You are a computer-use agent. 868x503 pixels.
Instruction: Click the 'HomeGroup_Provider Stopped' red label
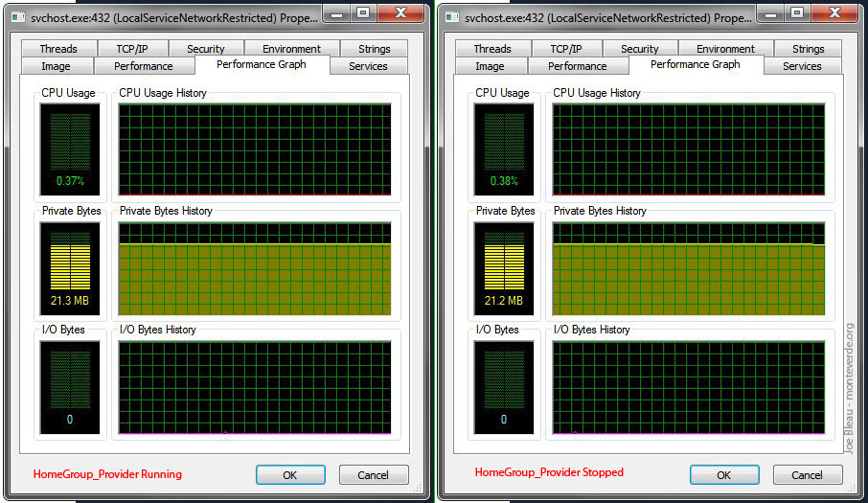(549, 472)
